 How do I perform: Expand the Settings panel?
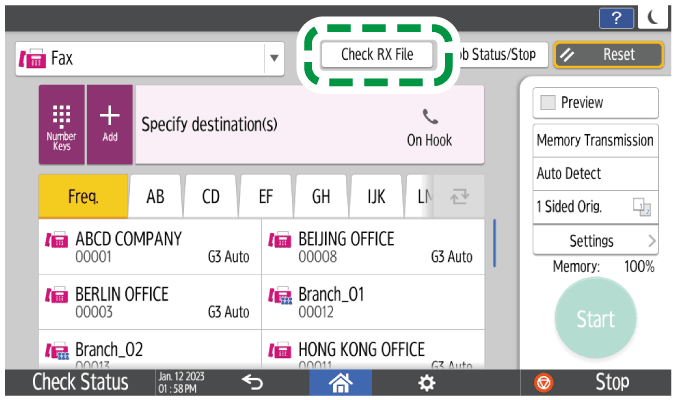point(595,241)
